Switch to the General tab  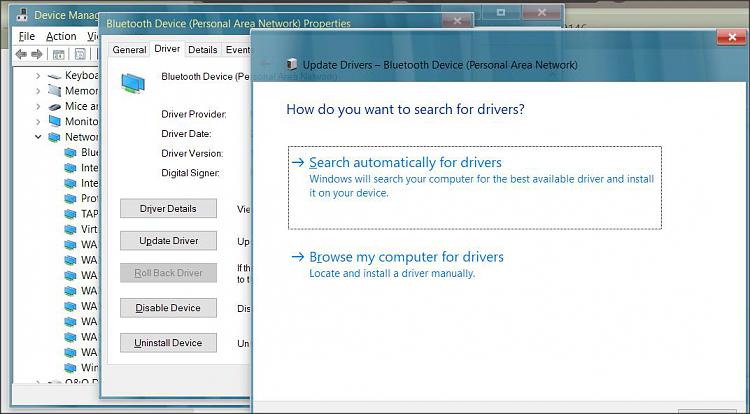click(x=129, y=50)
